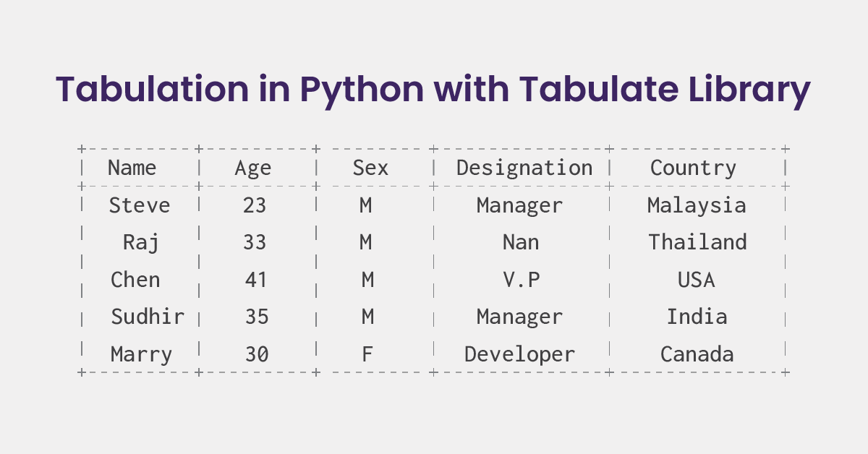868x454 pixels.
Task: Select the Age column header
Action: point(253,168)
